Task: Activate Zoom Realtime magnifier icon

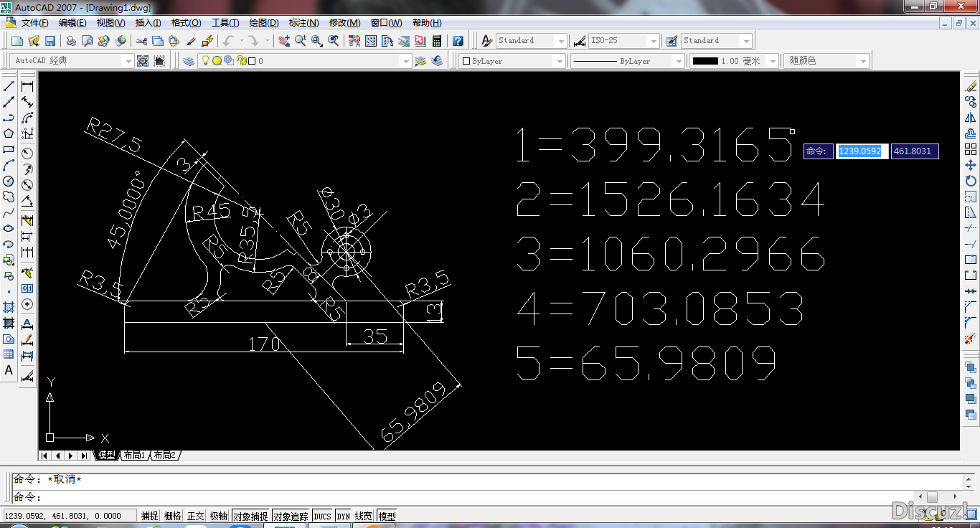Action: (301, 41)
